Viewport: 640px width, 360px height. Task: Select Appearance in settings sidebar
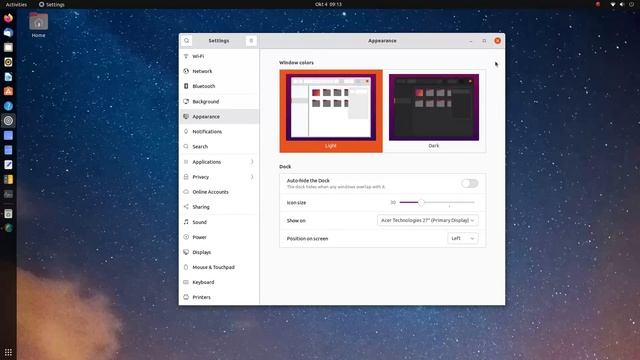[219, 116]
